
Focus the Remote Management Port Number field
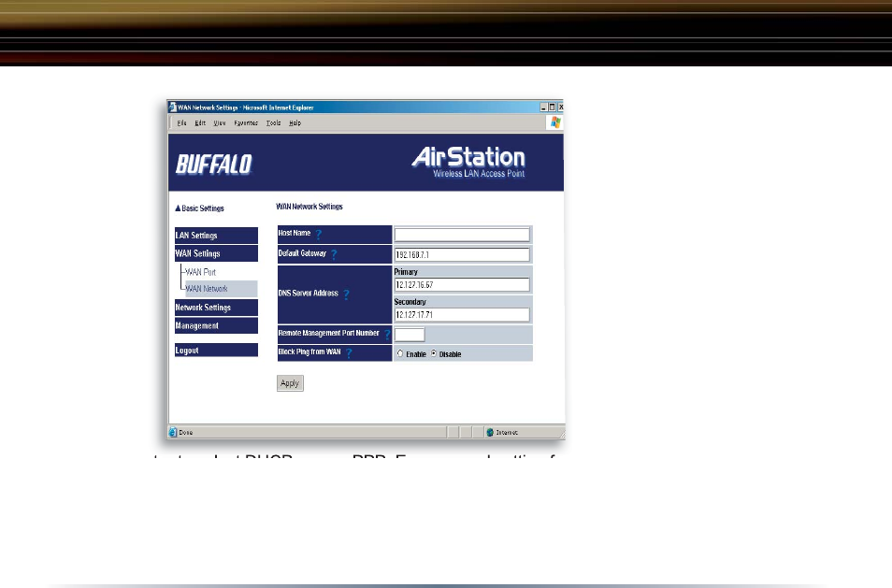click(x=410, y=335)
